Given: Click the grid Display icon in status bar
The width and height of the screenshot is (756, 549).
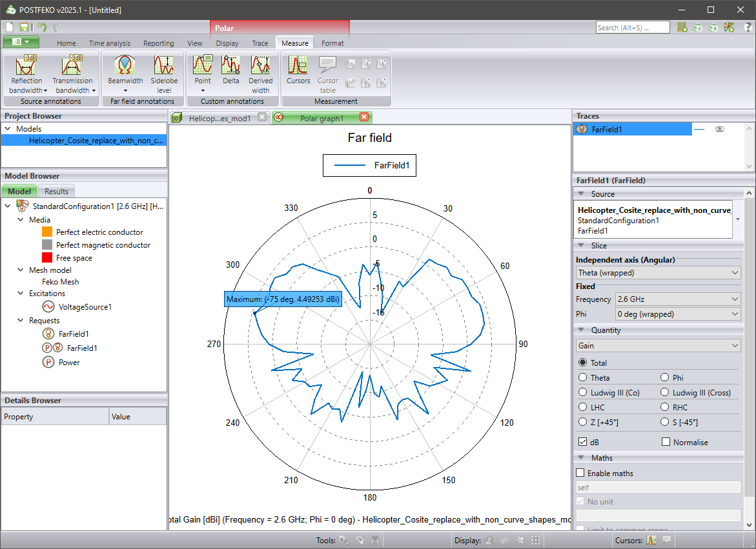Looking at the screenshot, I should (x=536, y=541).
